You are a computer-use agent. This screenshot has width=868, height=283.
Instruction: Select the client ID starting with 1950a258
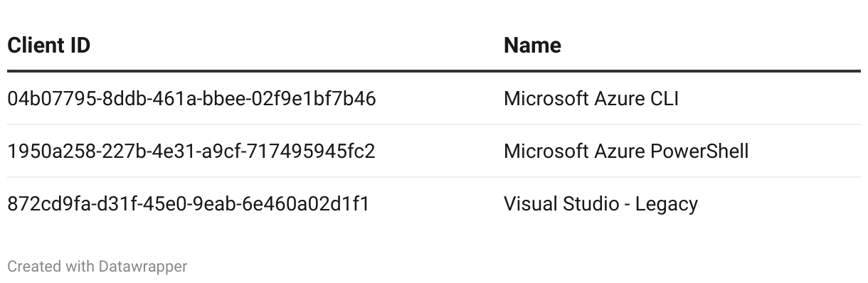191,151
